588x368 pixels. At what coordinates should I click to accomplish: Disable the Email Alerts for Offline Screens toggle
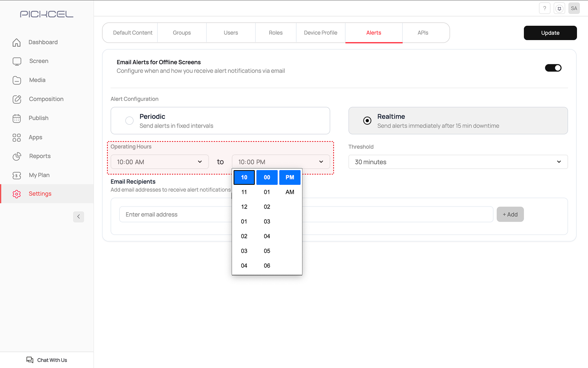[x=553, y=68]
